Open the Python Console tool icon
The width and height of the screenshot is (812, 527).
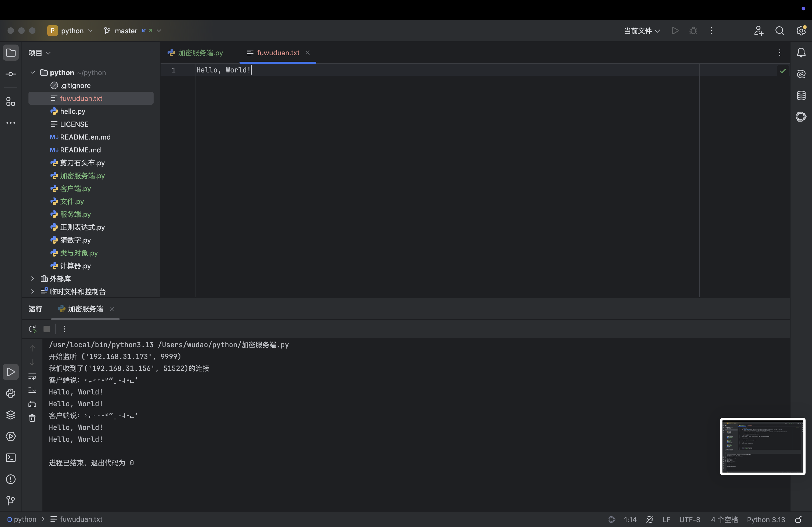(10, 393)
